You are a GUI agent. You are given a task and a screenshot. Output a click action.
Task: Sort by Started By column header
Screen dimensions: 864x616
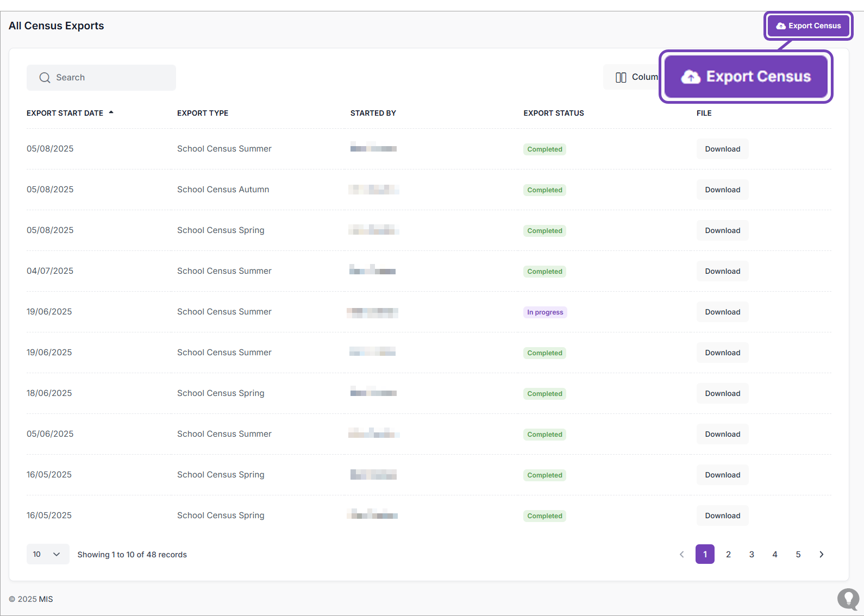(x=373, y=113)
